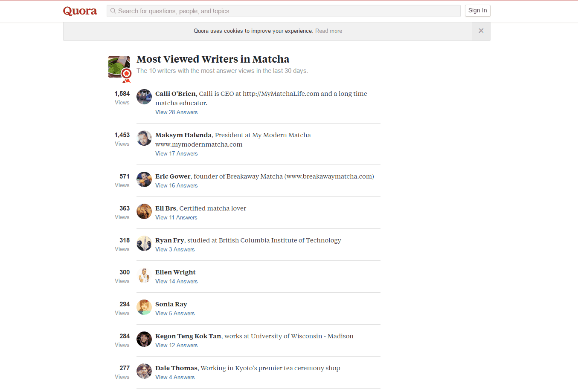Click Maksym Halenda's profile photo
578x392 pixels.
[144, 138]
